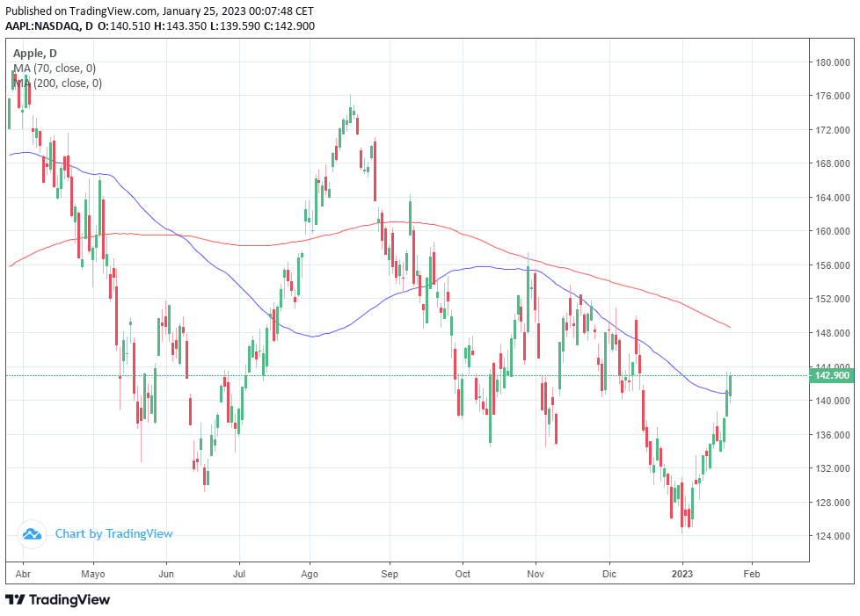Click the 180.000 price axis label
The width and height of the screenshot is (860, 616).
tap(833, 62)
